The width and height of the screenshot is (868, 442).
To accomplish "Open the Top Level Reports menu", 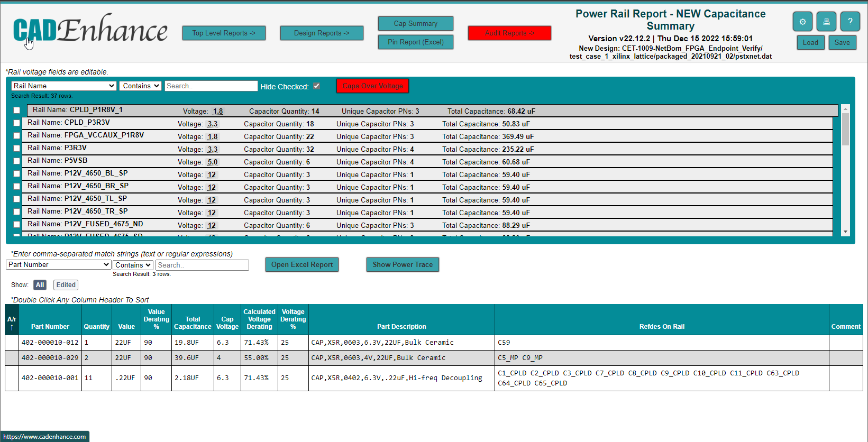I will pyautogui.click(x=224, y=33).
